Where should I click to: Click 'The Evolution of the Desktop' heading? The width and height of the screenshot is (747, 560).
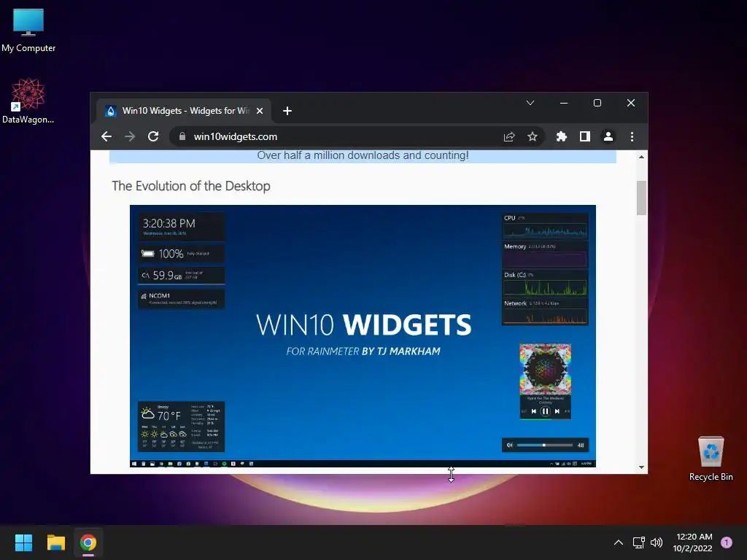191,186
